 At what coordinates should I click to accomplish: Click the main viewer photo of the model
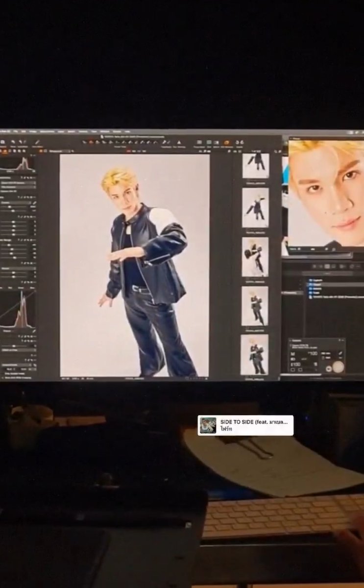[x=135, y=265]
